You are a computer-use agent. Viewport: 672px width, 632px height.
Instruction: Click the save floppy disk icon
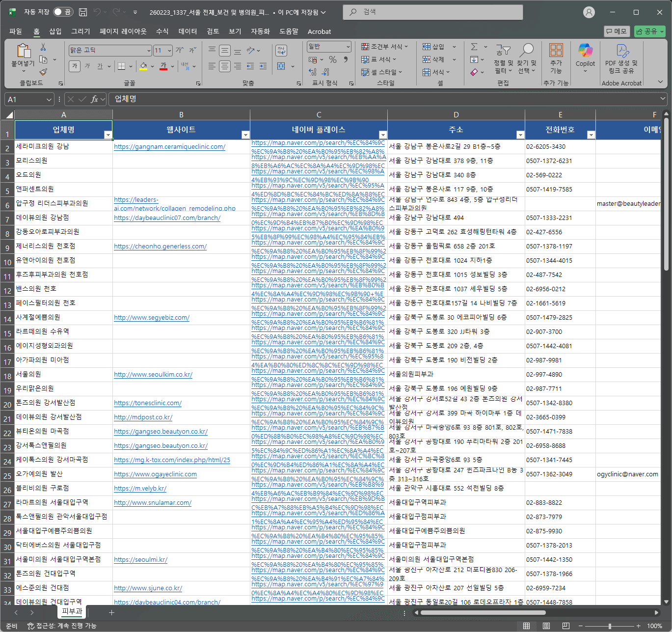[x=83, y=12]
